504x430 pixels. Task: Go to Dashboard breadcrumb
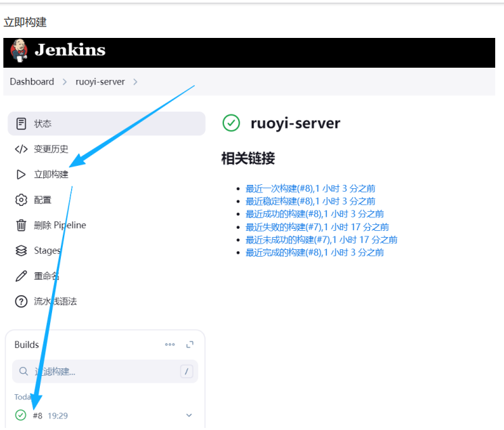[x=32, y=82]
